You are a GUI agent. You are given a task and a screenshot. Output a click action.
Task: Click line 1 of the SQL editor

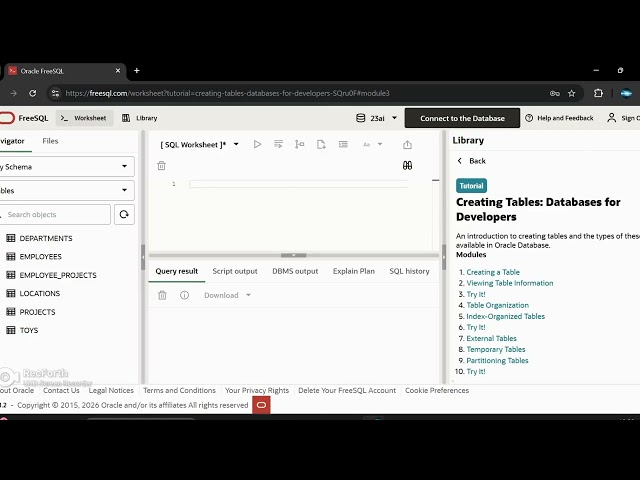pyautogui.click(x=299, y=184)
